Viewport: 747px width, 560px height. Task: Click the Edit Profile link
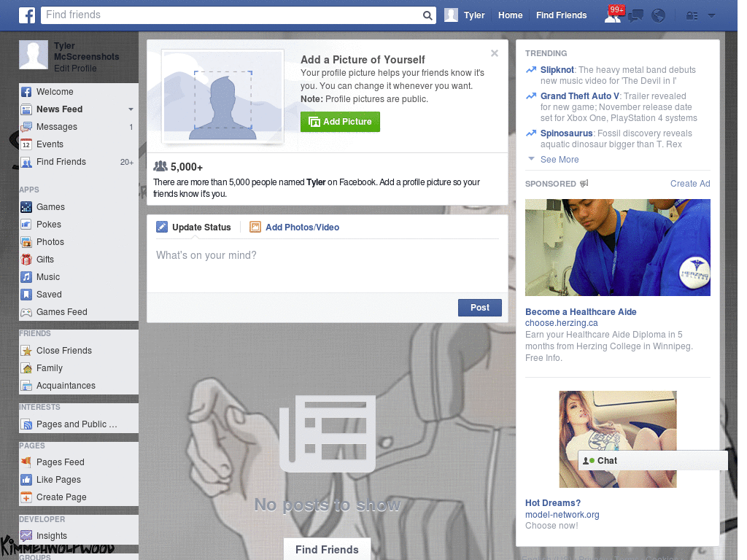[x=75, y=68]
